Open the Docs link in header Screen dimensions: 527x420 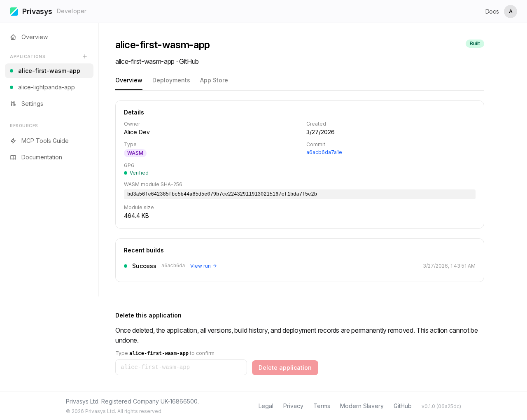[x=492, y=12]
